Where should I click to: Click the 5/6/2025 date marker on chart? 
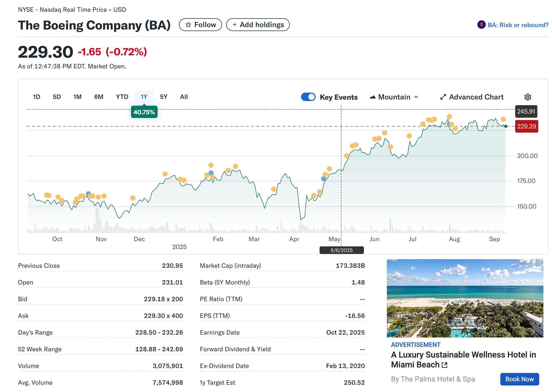pos(341,250)
